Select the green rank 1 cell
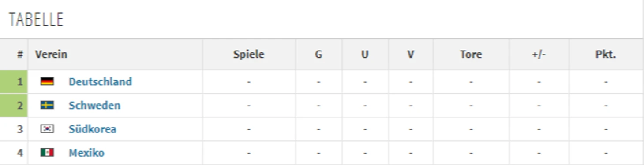The height and width of the screenshot is (165, 644). click(14, 81)
